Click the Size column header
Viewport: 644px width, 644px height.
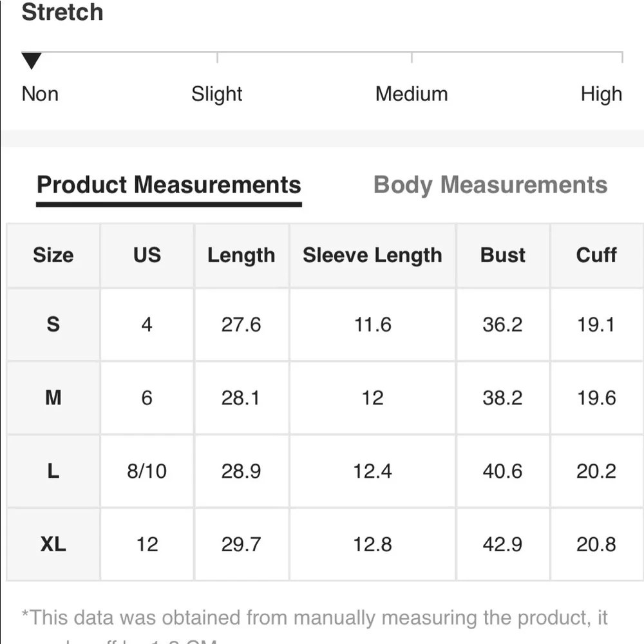tap(53, 255)
